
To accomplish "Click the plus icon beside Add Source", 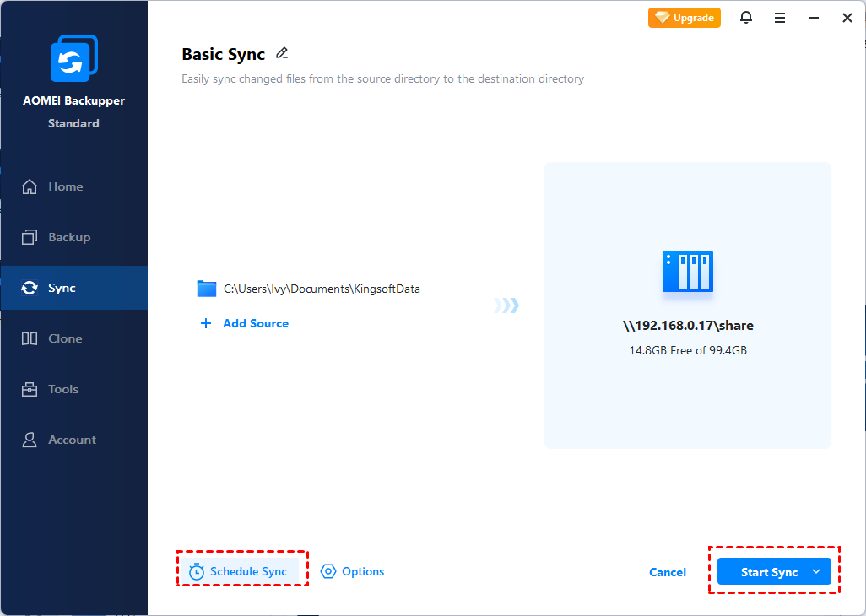I will coord(205,323).
